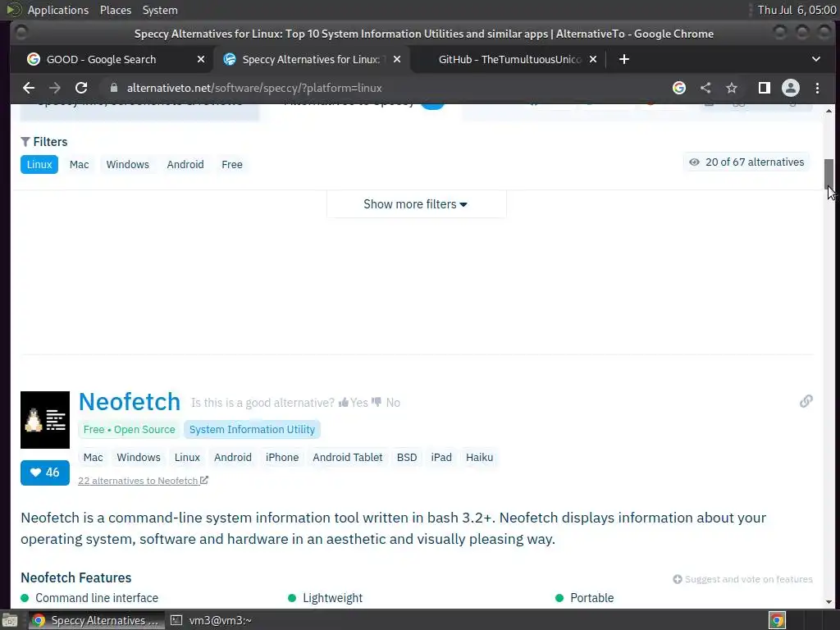Open the Applications menu
Image resolution: width=840 pixels, height=630 pixels.
(x=58, y=10)
